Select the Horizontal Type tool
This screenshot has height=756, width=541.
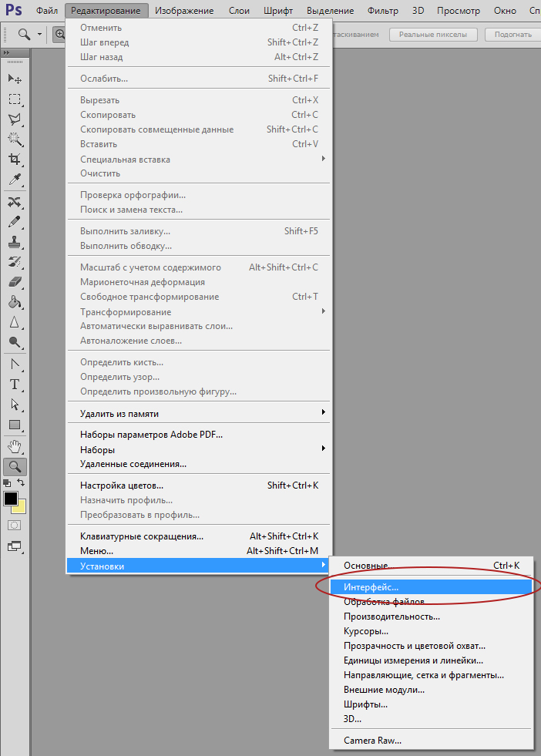coord(15,385)
